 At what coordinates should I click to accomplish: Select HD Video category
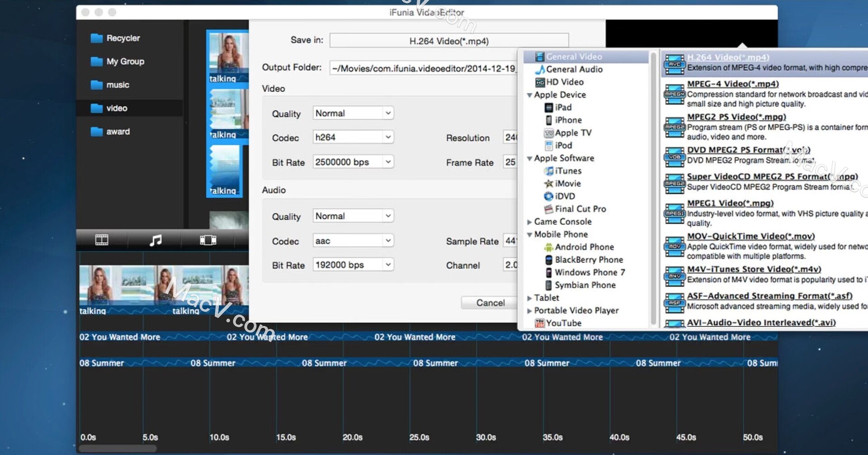[x=559, y=82]
